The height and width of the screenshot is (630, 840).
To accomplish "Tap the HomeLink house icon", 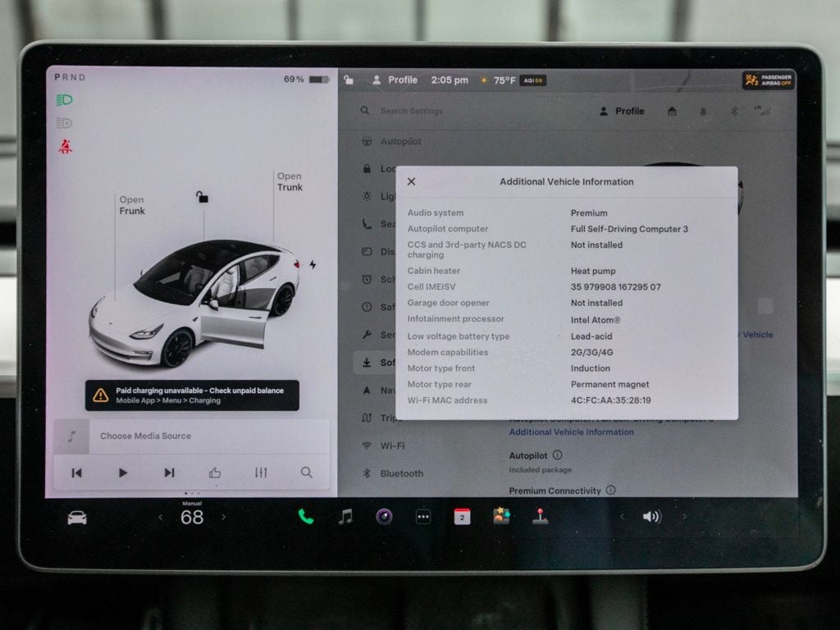I will pyautogui.click(x=672, y=111).
